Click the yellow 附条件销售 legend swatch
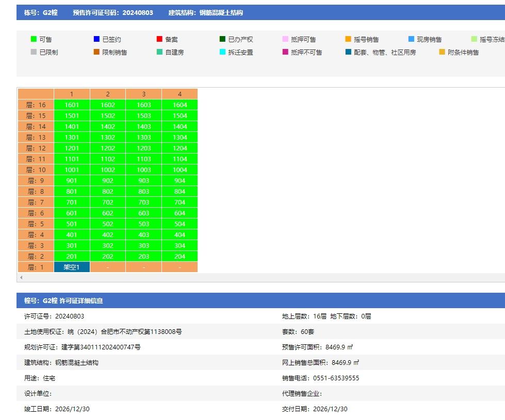505x420 pixels. [442, 52]
